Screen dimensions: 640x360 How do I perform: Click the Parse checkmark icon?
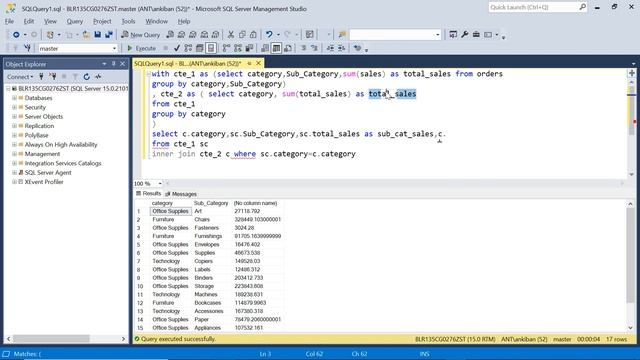pyautogui.click(x=177, y=48)
